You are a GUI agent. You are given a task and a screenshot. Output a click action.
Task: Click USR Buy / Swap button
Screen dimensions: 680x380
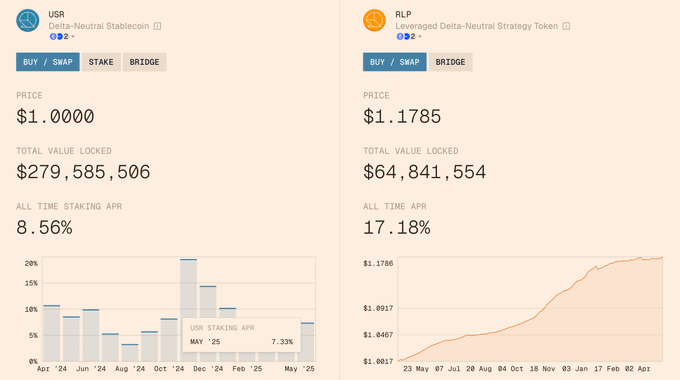tap(48, 62)
